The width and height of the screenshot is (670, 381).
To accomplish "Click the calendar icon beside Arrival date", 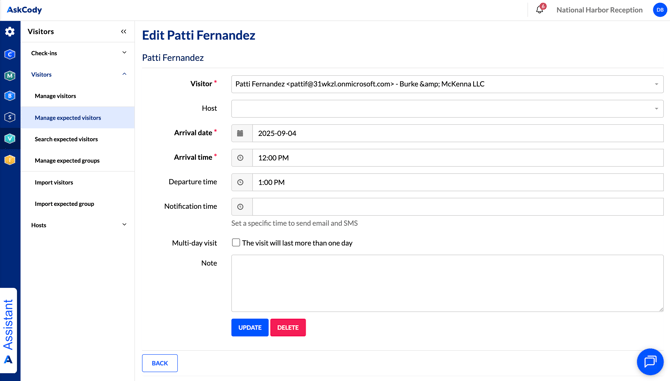I will (x=241, y=133).
